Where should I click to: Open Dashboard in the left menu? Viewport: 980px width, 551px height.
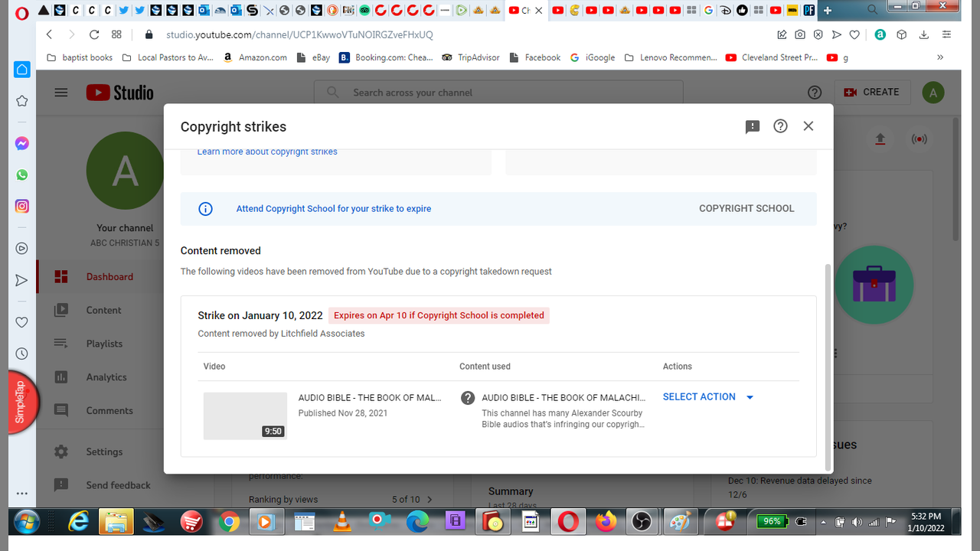click(109, 277)
